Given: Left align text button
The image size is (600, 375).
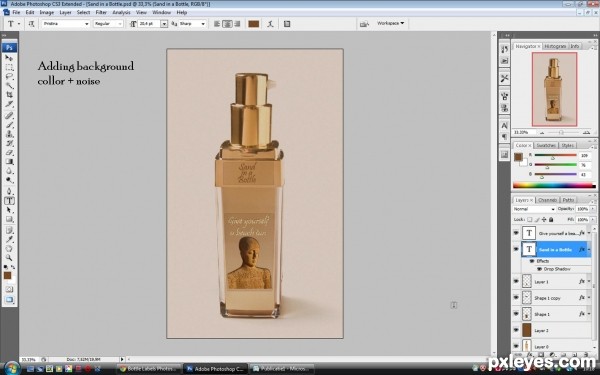Looking at the screenshot, I should (x=217, y=24).
